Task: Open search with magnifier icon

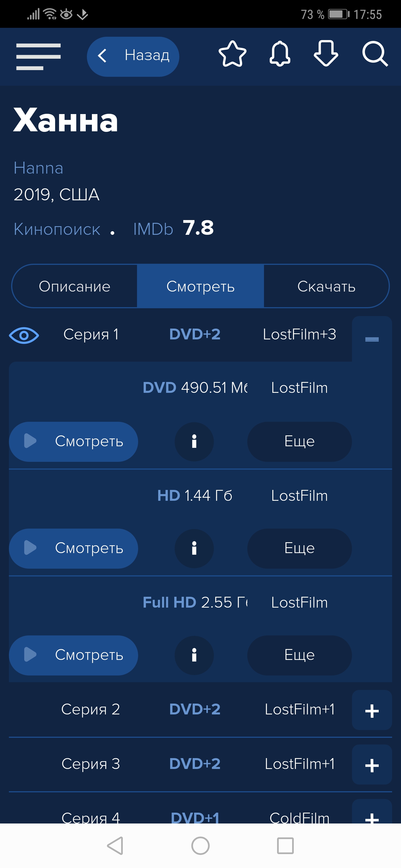Action: click(x=375, y=54)
